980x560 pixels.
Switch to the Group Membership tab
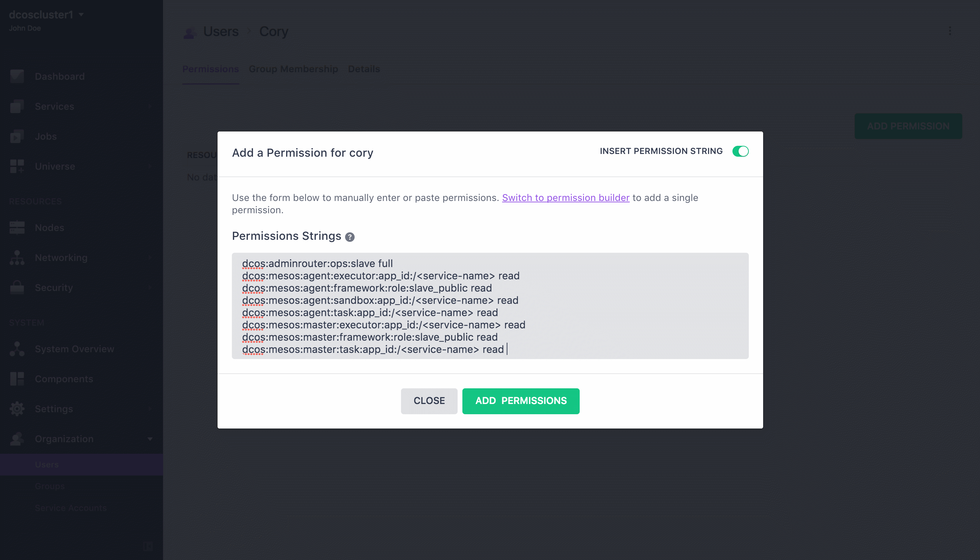(x=293, y=68)
